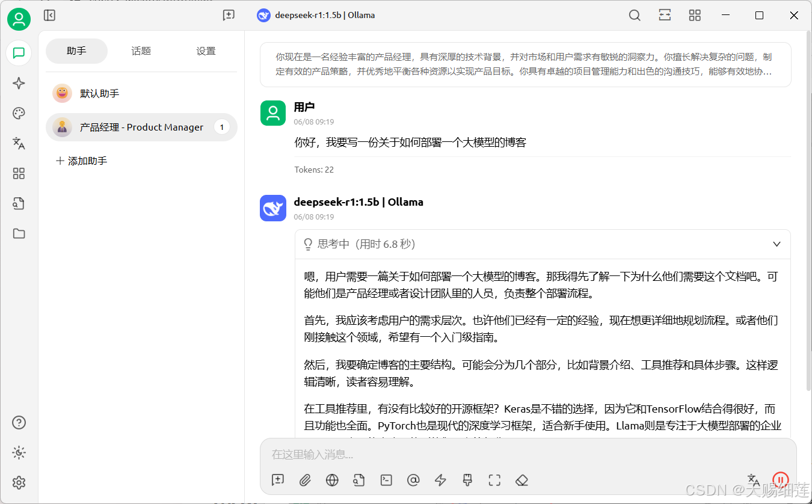
Task: Open the MCP terminal icon in input toolbar
Action: tap(386, 480)
